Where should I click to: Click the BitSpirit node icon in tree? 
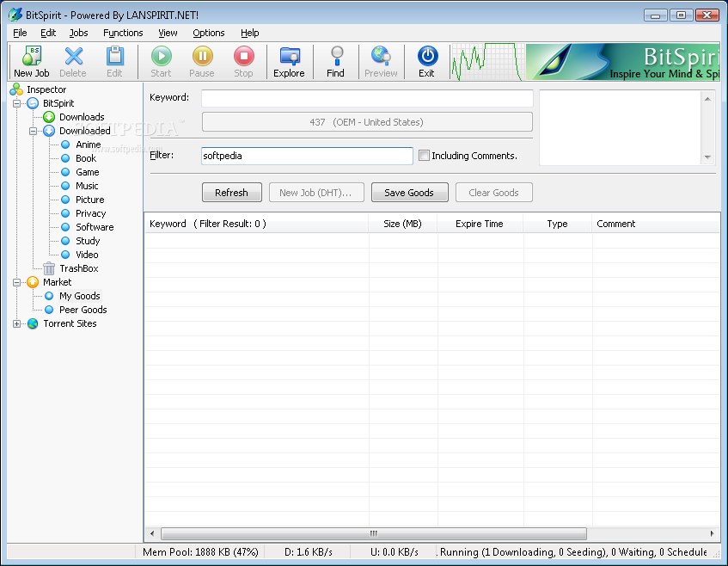[33, 103]
